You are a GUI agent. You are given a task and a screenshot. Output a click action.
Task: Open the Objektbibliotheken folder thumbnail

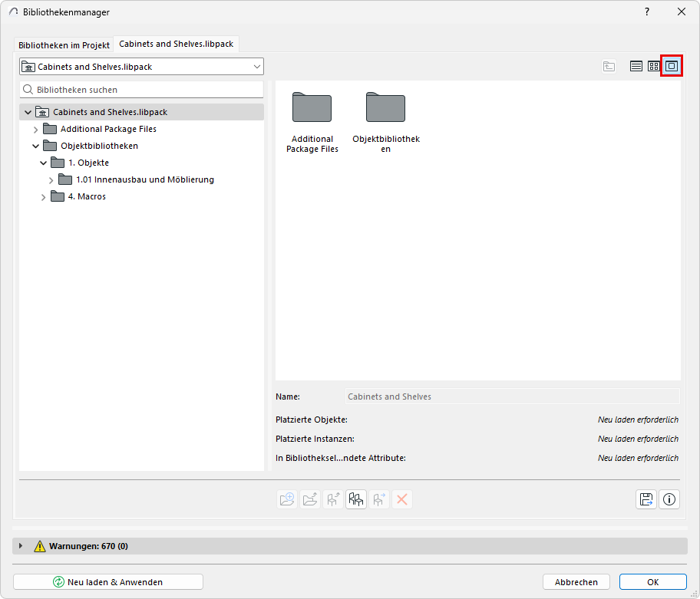tap(386, 107)
